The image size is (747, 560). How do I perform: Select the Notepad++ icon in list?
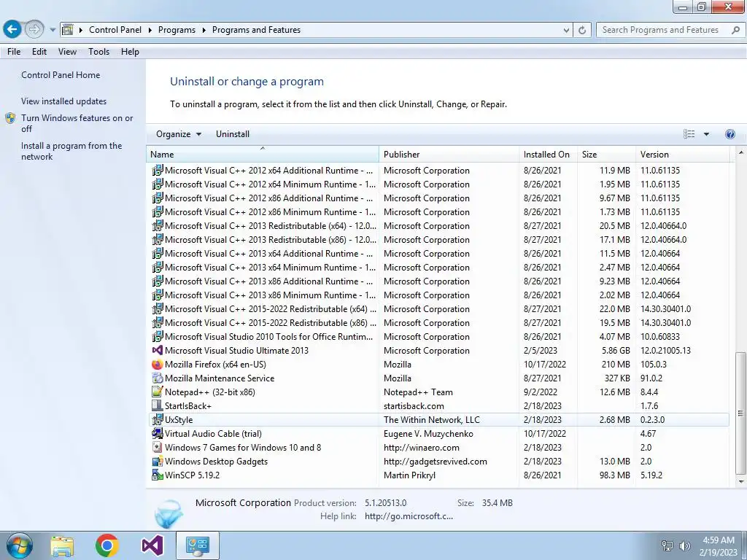158,392
